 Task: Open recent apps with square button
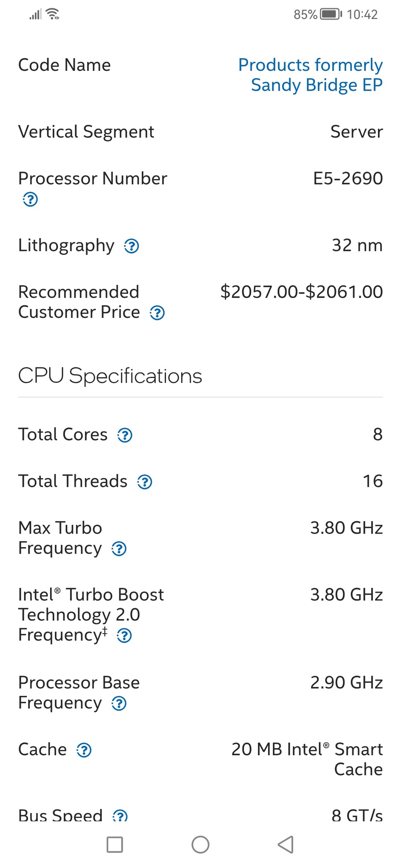115,845
